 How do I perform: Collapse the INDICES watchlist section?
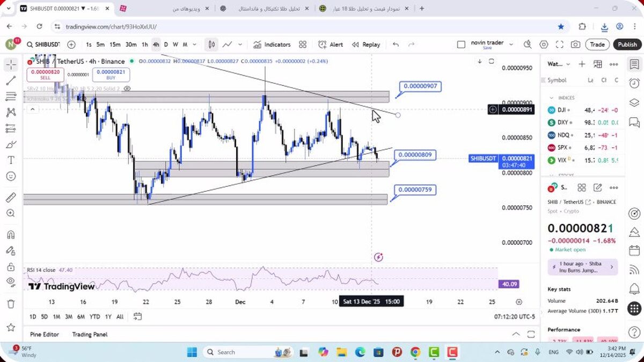coord(552,98)
